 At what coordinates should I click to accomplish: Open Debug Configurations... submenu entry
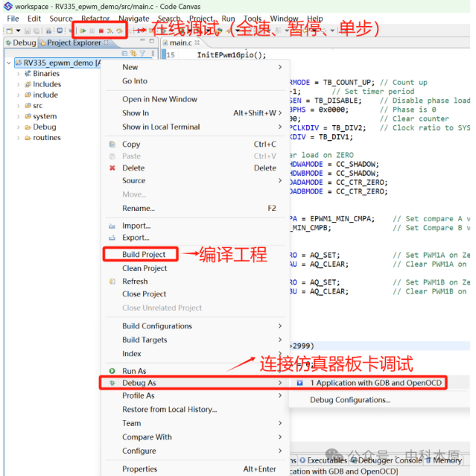(350, 400)
